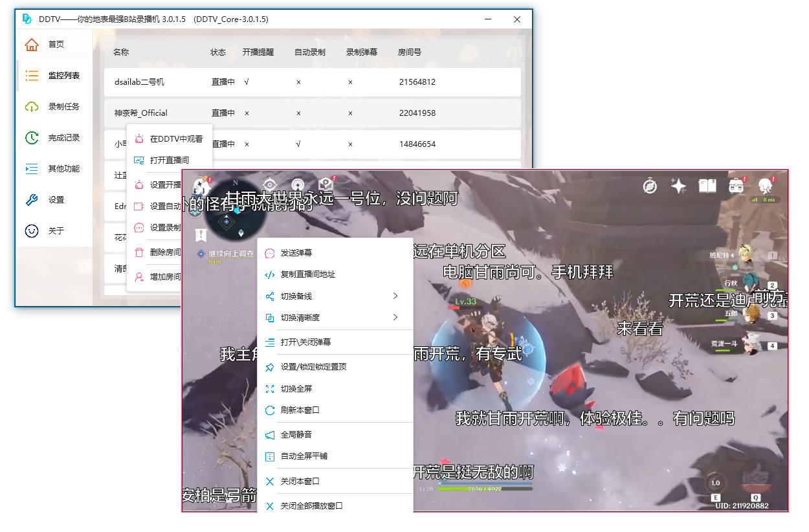Click the 复制直播间地址 code icon
Viewport: 809px width, 532px height.
pyautogui.click(x=270, y=275)
